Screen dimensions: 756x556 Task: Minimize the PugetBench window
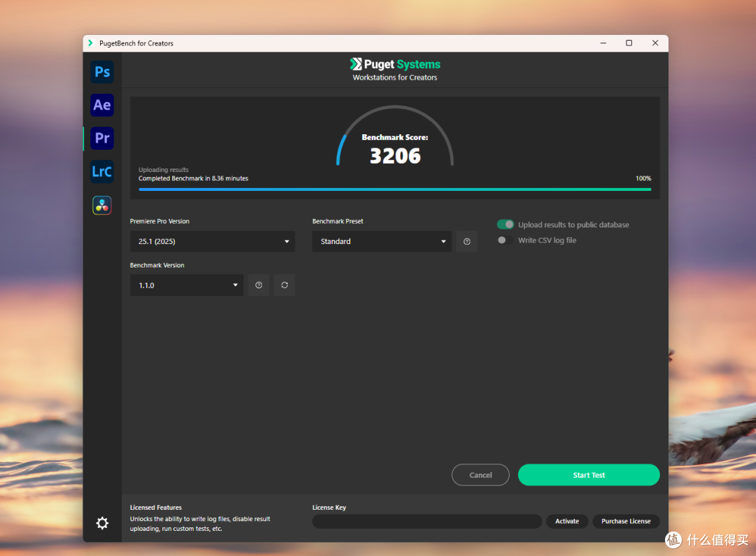click(603, 43)
